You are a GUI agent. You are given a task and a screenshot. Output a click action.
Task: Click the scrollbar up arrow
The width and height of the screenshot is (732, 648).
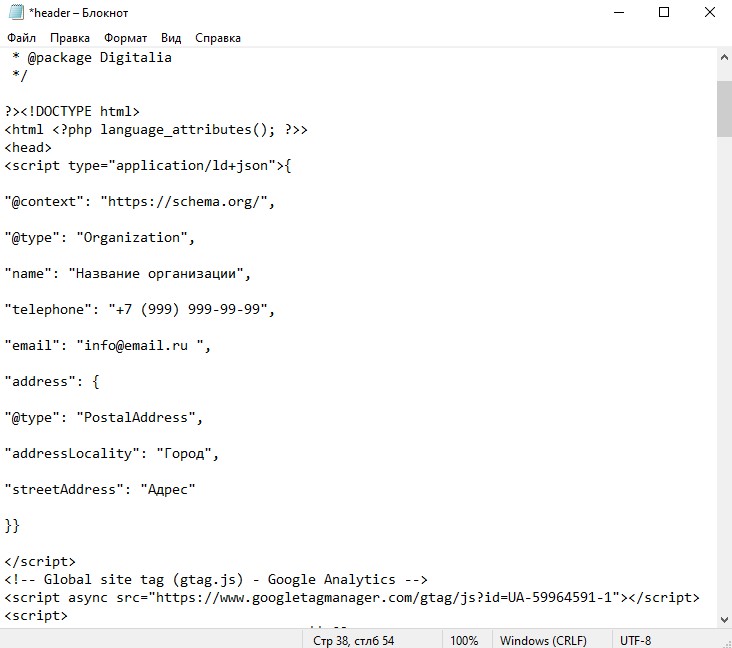(724, 57)
